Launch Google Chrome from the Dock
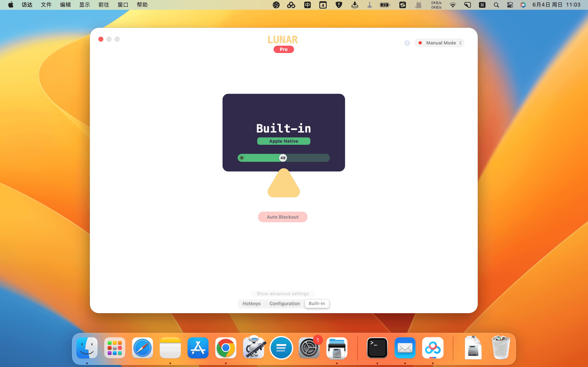Viewport: 588px width, 367px height. point(225,348)
